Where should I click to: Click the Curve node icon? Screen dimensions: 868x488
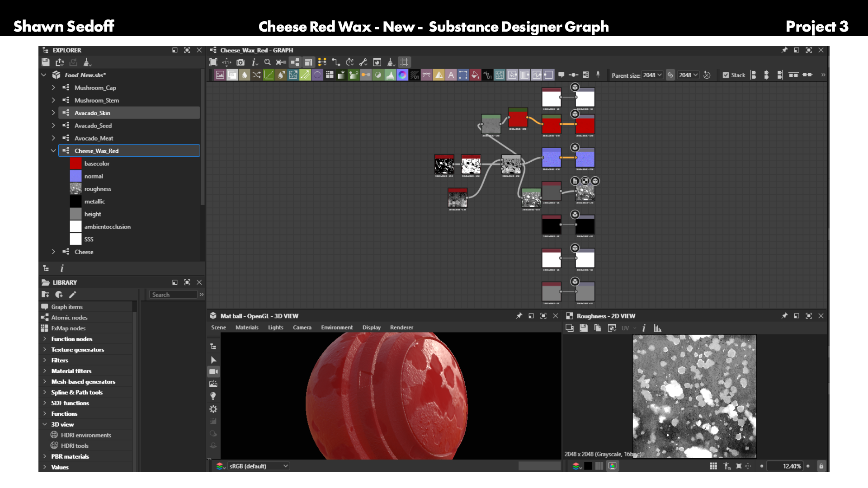click(269, 75)
